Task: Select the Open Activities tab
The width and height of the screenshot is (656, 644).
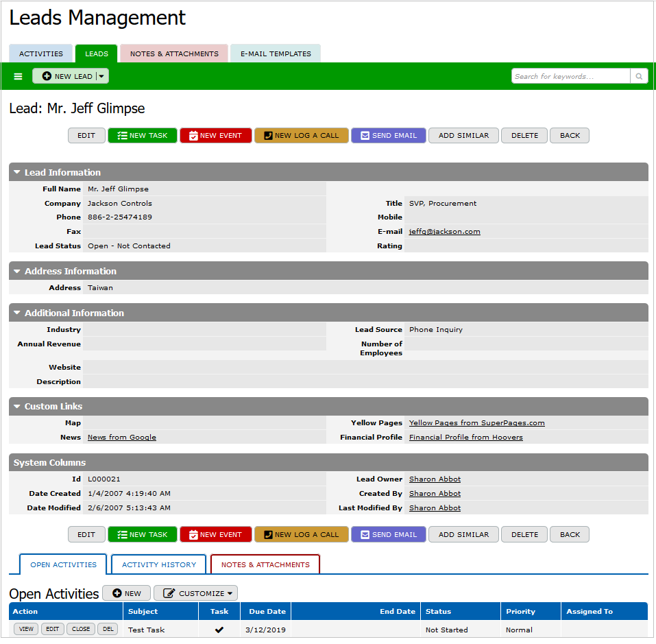Action: click(x=63, y=565)
